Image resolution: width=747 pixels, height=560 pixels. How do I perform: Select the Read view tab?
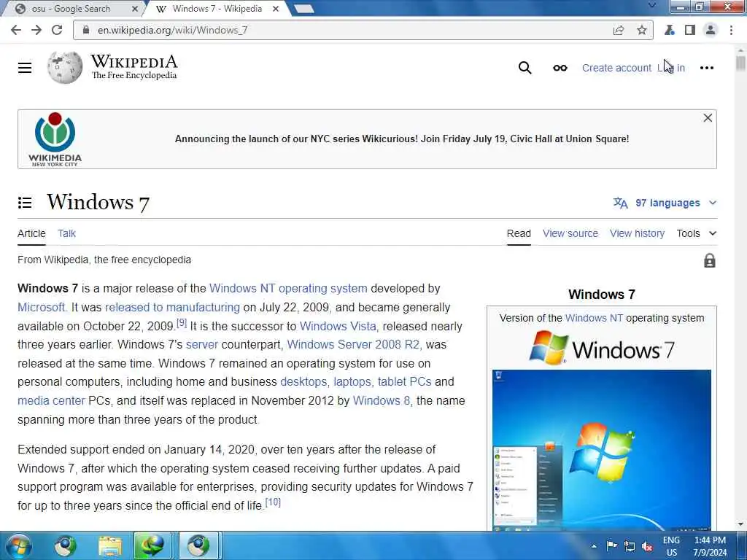[519, 233]
